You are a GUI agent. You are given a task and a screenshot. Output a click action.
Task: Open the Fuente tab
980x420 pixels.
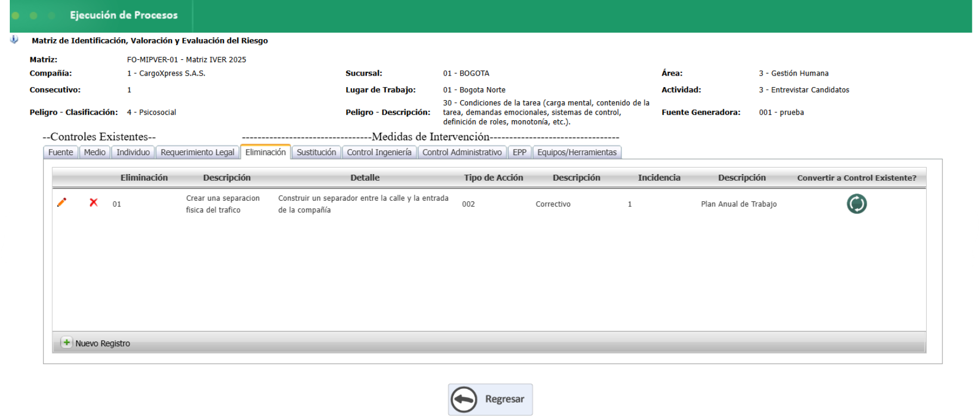pos(60,152)
